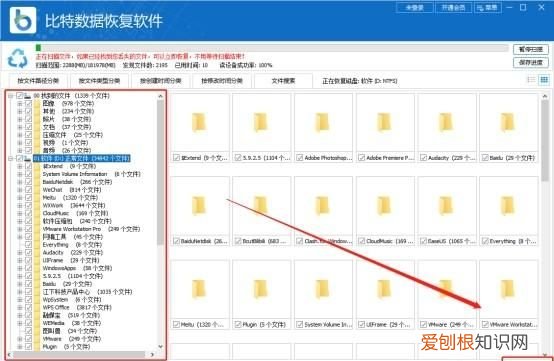The height and width of the screenshot is (361, 554).
Task: Click tree panel scroll down arrow
Action: [x=160, y=347]
